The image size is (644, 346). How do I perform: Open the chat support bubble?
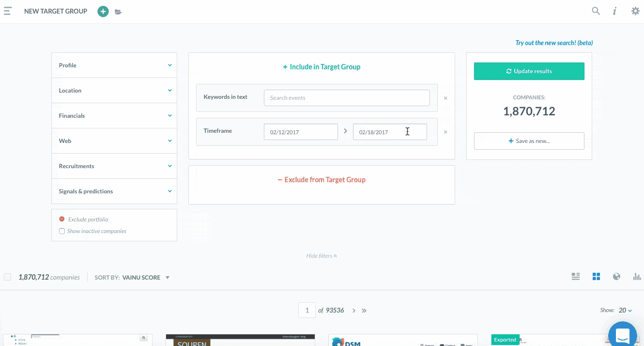(x=622, y=334)
